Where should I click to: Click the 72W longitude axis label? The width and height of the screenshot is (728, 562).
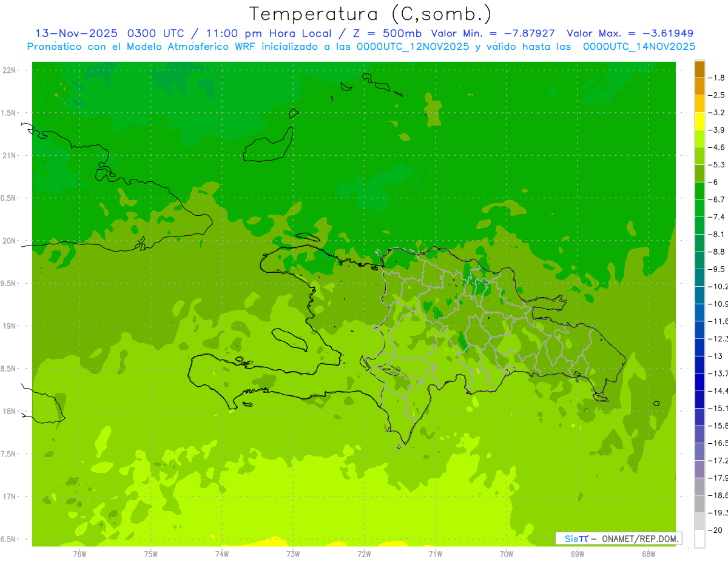(x=364, y=554)
